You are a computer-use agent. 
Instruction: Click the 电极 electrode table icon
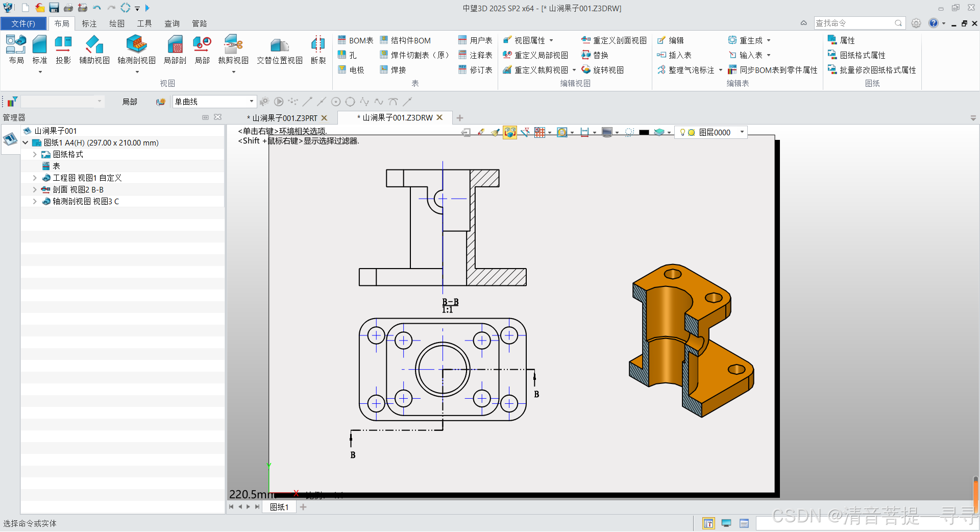click(342, 69)
